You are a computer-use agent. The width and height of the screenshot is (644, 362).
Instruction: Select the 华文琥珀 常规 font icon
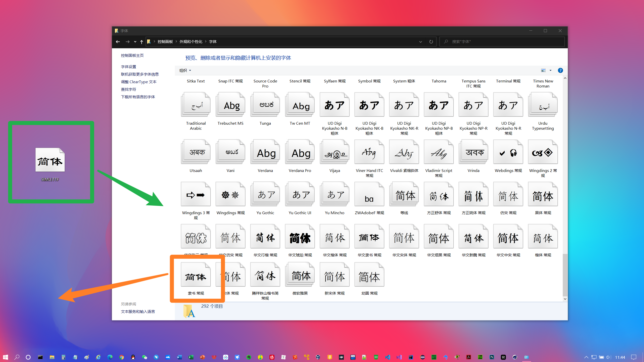[x=300, y=237]
